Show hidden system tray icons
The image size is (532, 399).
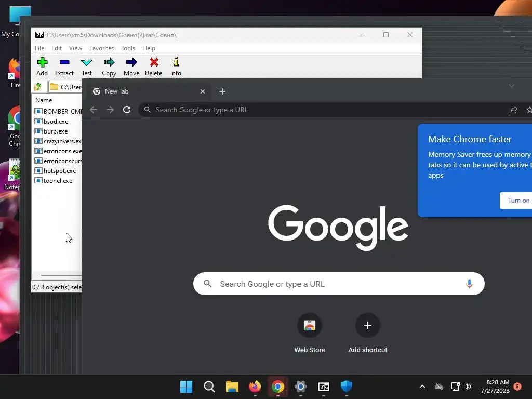tap(422, 387)
